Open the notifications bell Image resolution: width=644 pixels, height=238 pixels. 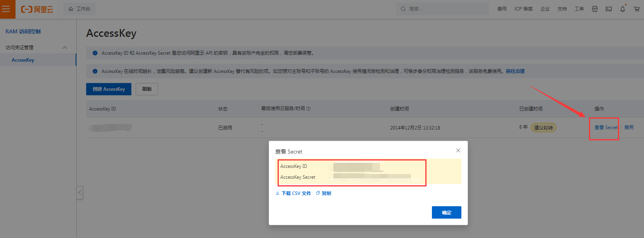(x=623, y=9)
